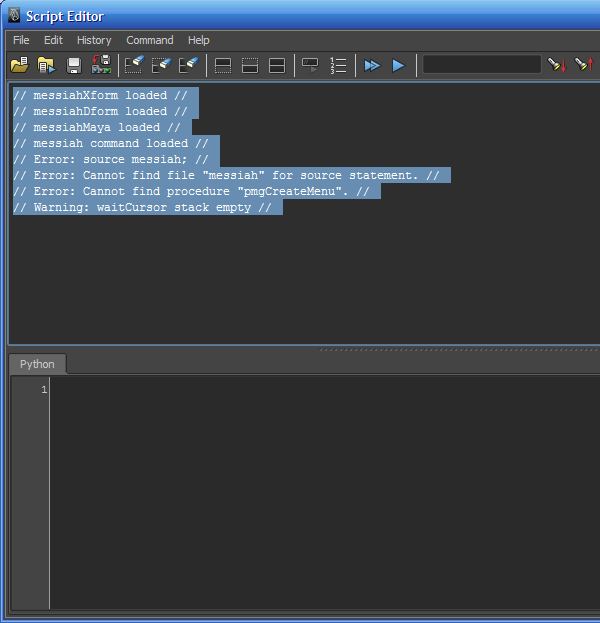Click the Execute single play icon
The height and width of the screenshot is (623, 600).
coord(399,66)
